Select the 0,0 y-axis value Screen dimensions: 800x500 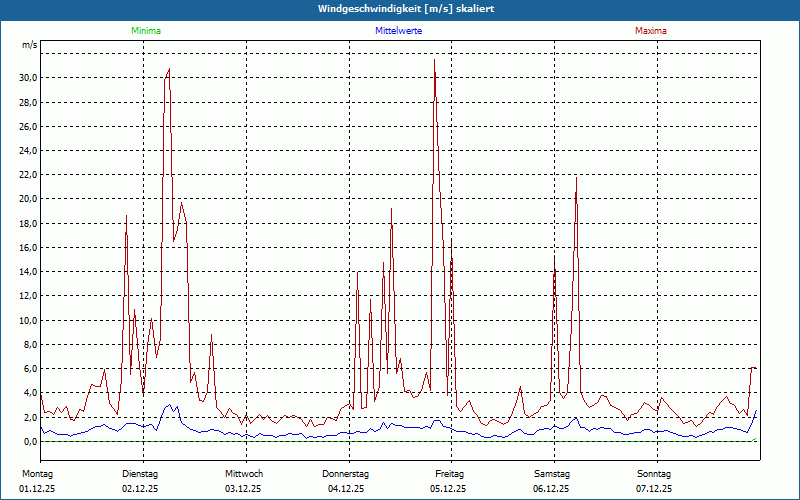pos(30,441)
